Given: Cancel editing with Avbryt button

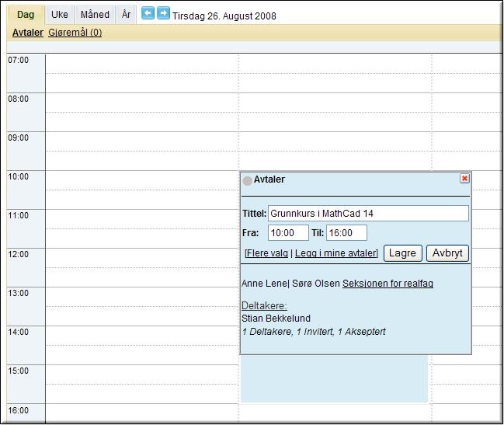Looking at the screenshot, I should tap(447, 253).
